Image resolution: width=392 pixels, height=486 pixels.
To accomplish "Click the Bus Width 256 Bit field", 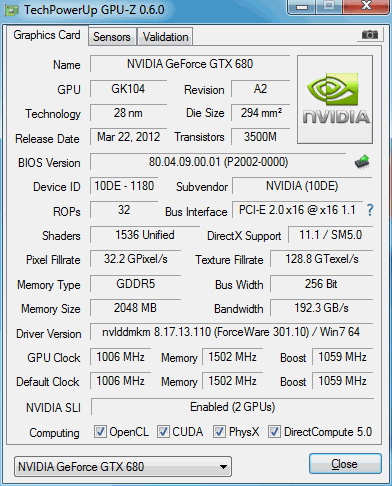I will [322, 284].
